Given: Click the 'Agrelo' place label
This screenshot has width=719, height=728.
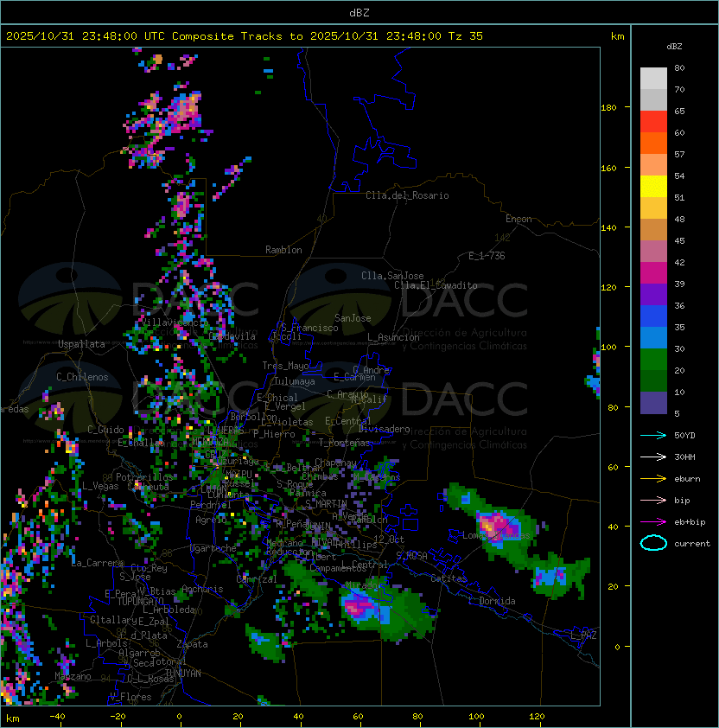Looking at the screenshot, I should click(x=211, y=520).
